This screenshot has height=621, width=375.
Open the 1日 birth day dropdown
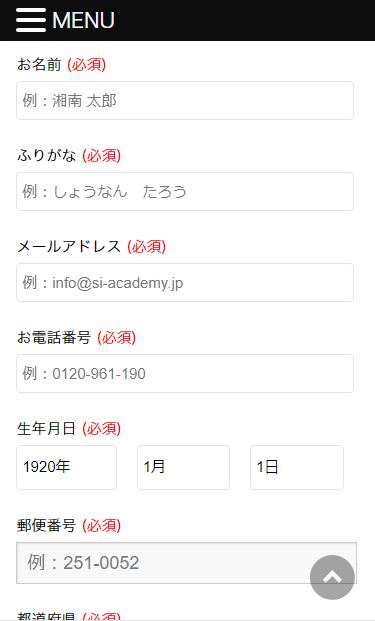[297, 467]
